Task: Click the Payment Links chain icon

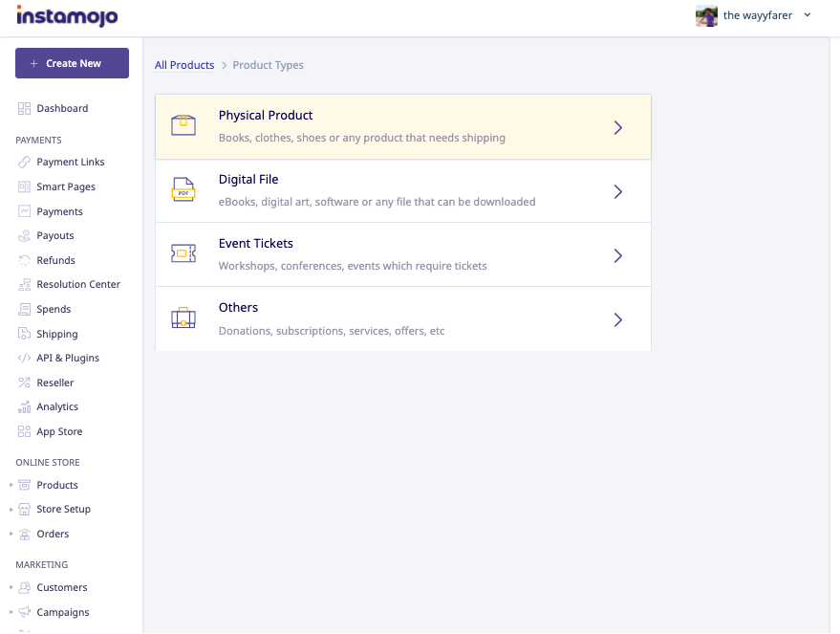Action: (24, 162)
